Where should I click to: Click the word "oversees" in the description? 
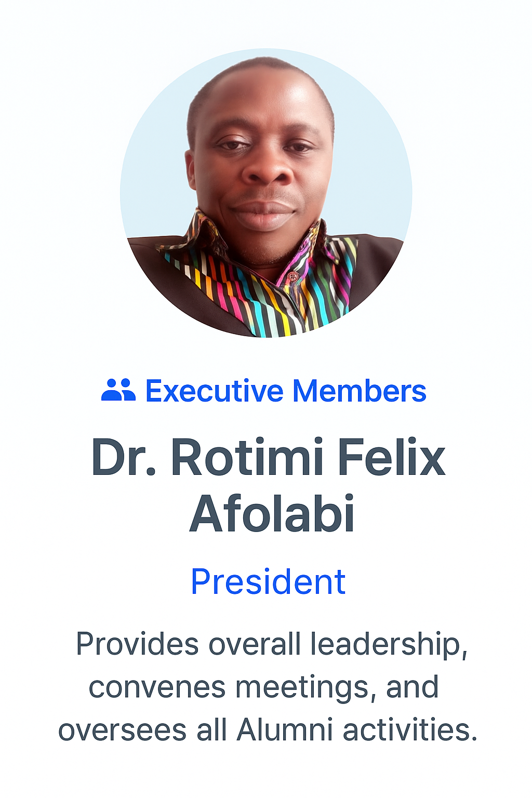pyautogui.click(x=122, y=730)
